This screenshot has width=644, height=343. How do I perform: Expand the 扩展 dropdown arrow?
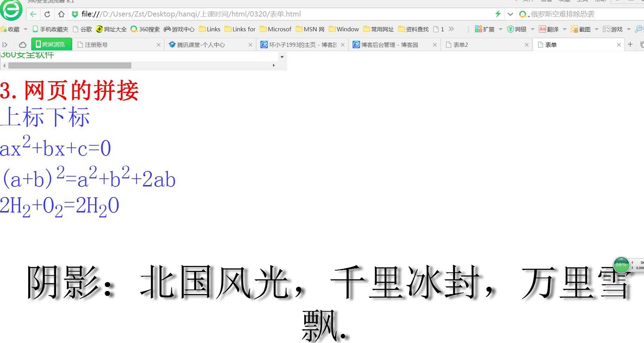500,29
